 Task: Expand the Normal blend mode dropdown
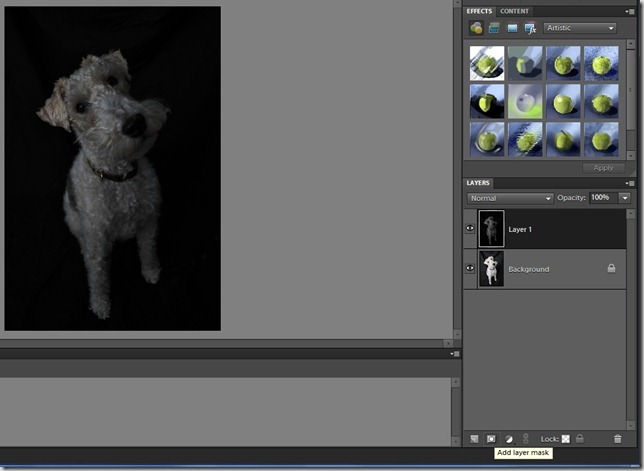(510, 198)
